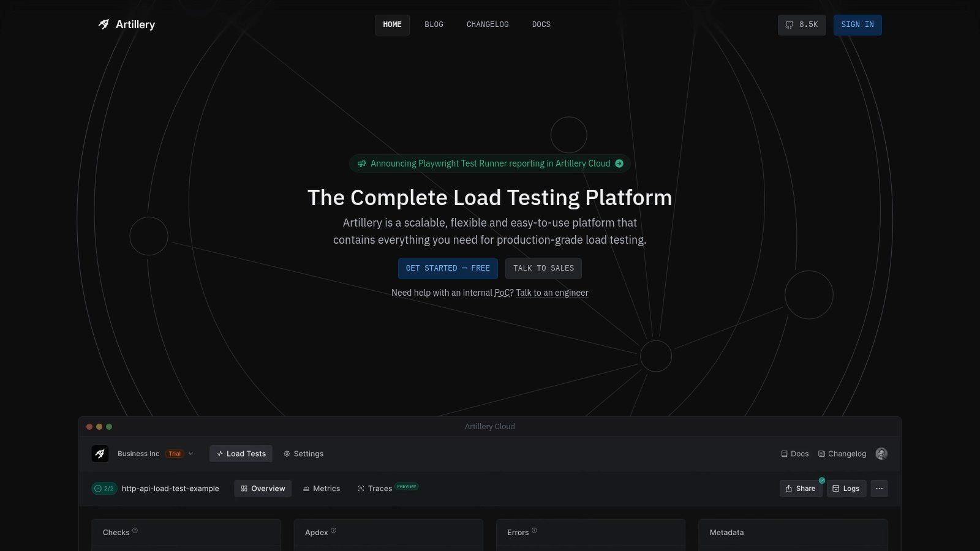Image resolution: width=980 pixels, height=551 pixels.
Task: Select the Load Tests section icon
Action: [220, 454]
